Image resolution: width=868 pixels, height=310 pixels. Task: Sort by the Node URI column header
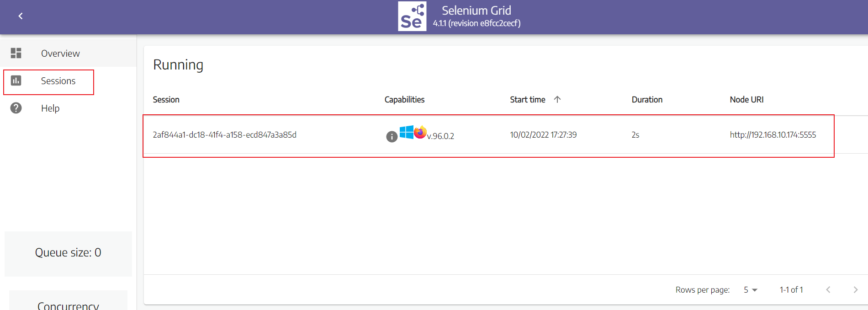click(746, 100)
